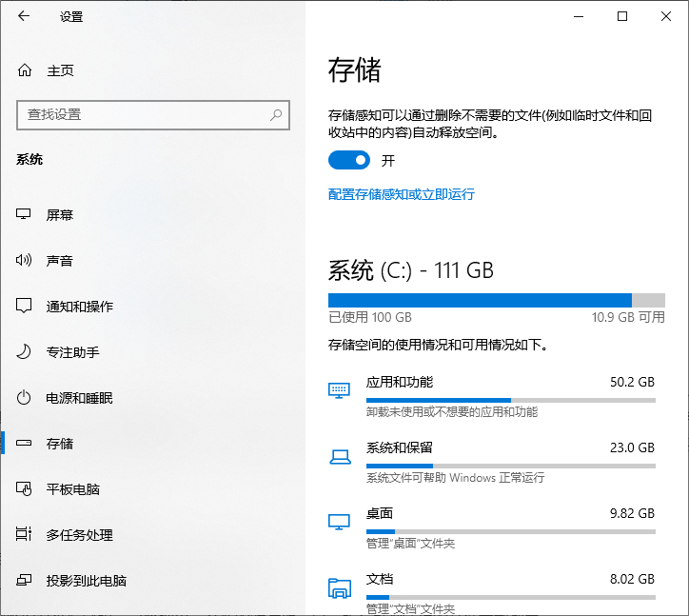The height and width of the screenshot is (616, 689).
Task: Open 配置存储感知或立即运行 link
Action: 402,194
